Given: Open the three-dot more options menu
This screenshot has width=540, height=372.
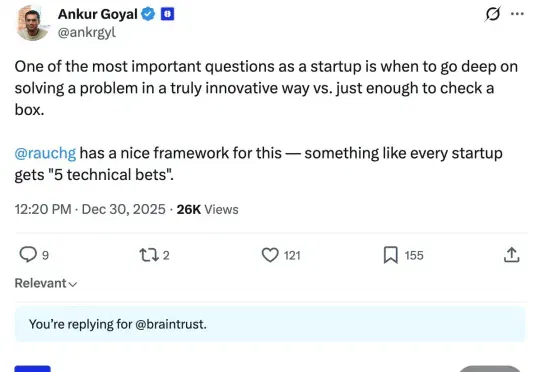Looking at the screenshot, I should click(x=517, y=14).
